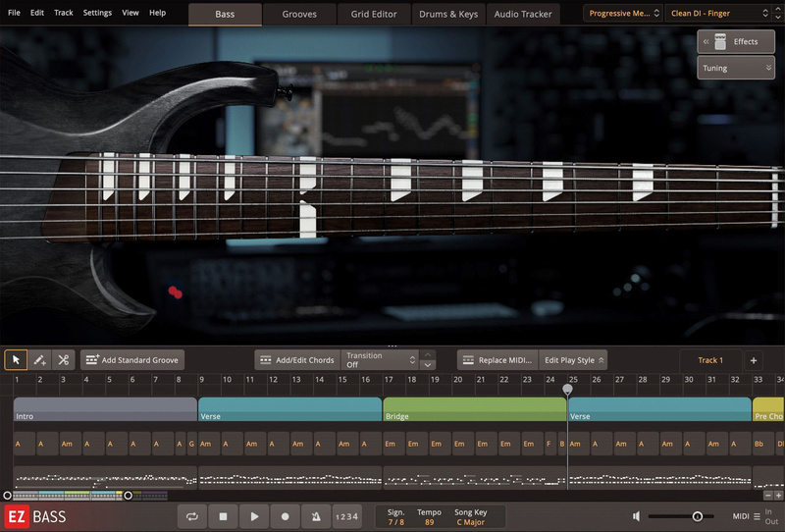Select the Track 1 tab
This screenshot has height=532, width=785.
(710, 360)
